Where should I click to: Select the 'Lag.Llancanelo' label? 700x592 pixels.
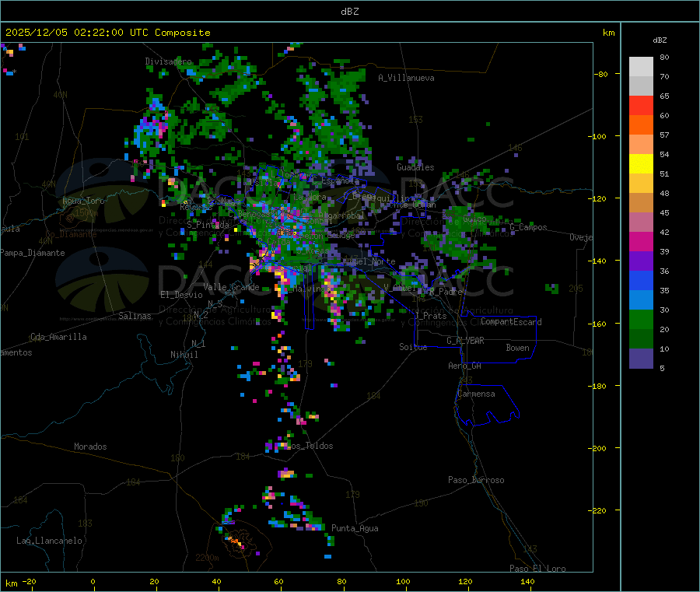(x=49, y=541)
